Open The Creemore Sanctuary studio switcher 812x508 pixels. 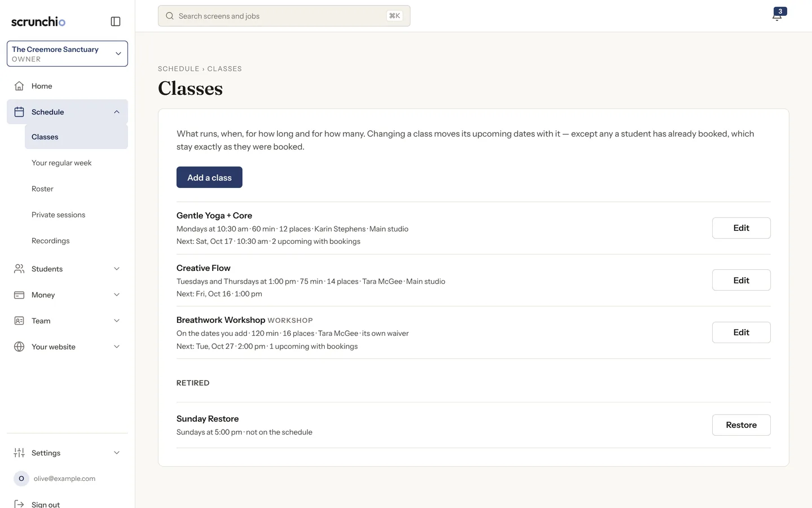(67, 54)
